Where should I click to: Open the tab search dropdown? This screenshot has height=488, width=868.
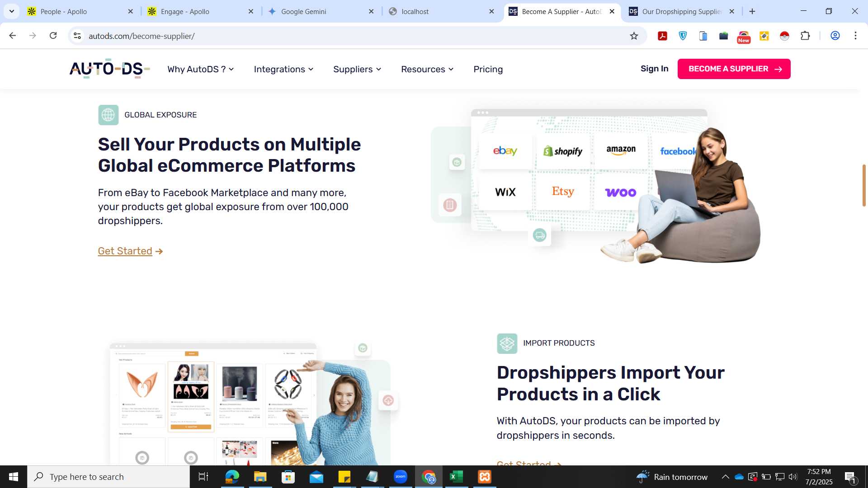12,11
